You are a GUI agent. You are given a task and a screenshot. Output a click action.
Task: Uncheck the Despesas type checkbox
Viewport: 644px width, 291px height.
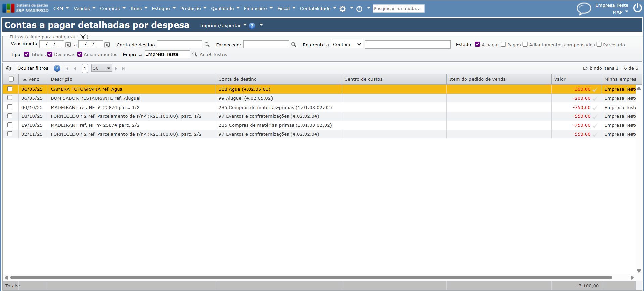[50, 54]
